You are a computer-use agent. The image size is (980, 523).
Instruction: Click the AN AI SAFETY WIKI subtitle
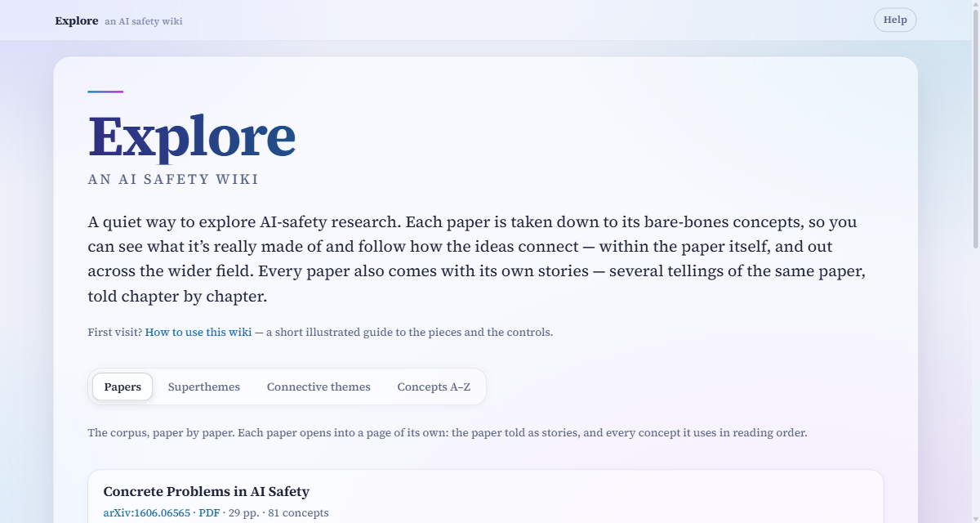[x=173, y=179]
